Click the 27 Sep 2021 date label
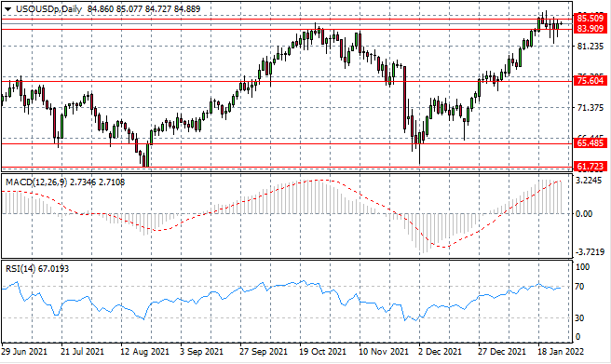 click(x=263, y=352)
